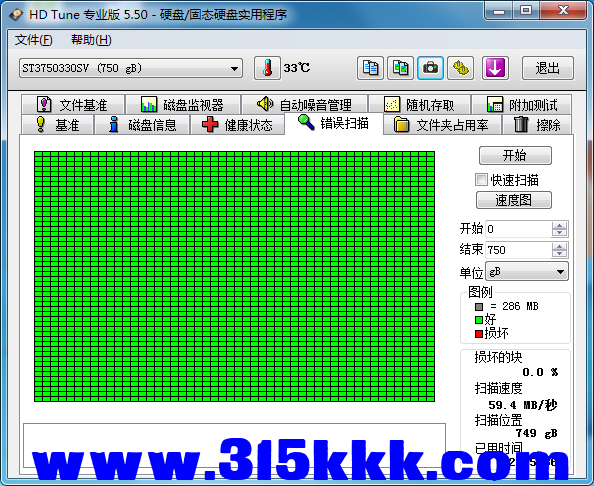Open the 帮助(H) menu
The width and height of the screenshot is (594, 486).
click(x=91, y=40)
